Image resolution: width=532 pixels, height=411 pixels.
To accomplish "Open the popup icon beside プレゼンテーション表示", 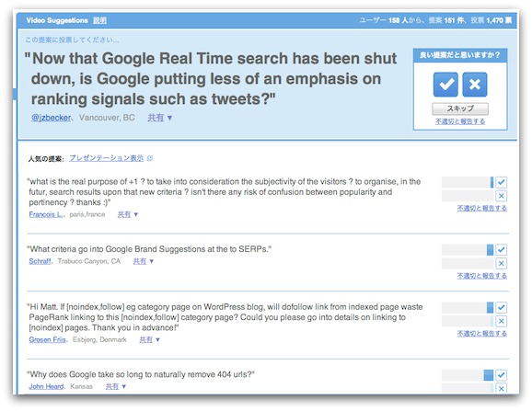I will [150, 158].
